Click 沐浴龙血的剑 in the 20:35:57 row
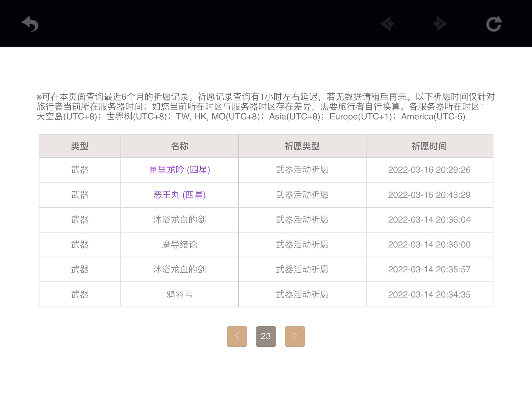This screenshot has height=399, width=532. tap(180, 269)
